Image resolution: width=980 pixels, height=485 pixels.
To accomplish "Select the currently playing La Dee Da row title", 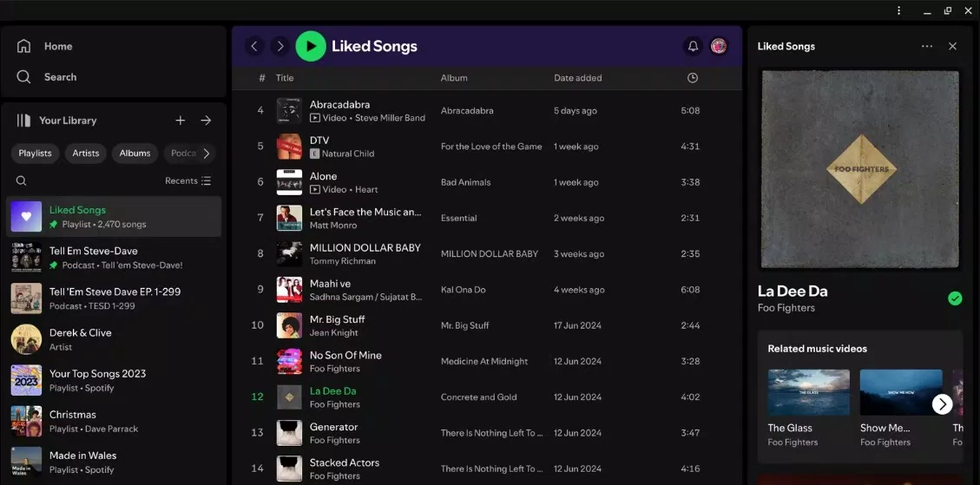I will pos(333,391).
